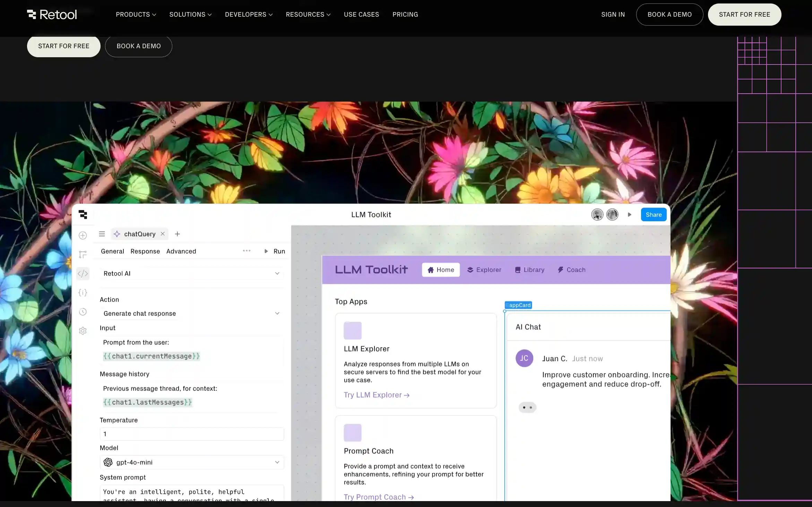Click Start for Free in the navbar

[744, 15]
